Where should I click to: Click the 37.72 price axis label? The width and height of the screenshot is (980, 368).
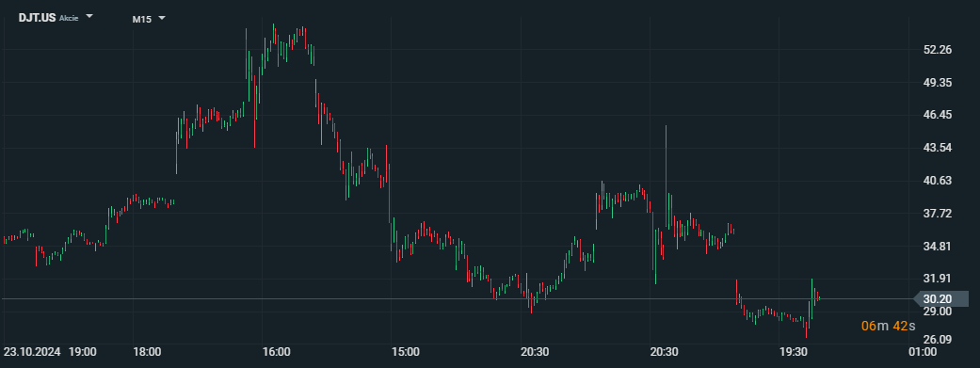click(x=937, y=214)
